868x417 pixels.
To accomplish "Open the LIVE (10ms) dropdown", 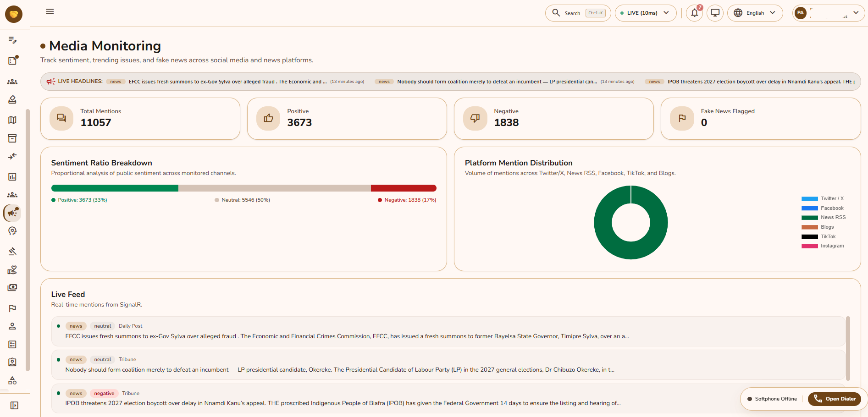I will 646,13.
